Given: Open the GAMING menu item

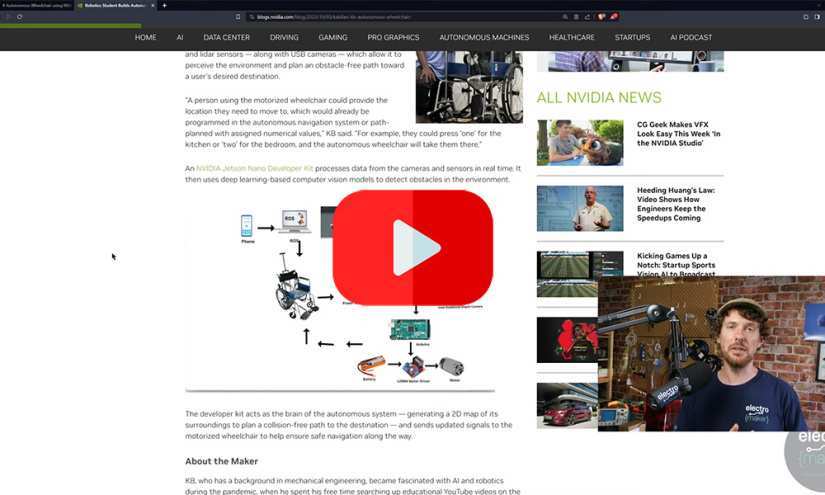Looking at the screenshot, I should coord(333,37).
